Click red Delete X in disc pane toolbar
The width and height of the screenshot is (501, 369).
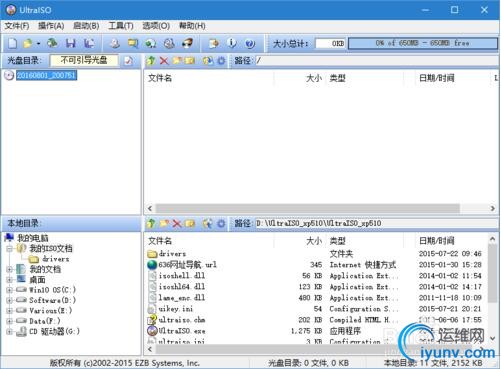pyautogui.click(x=164, y=61)
